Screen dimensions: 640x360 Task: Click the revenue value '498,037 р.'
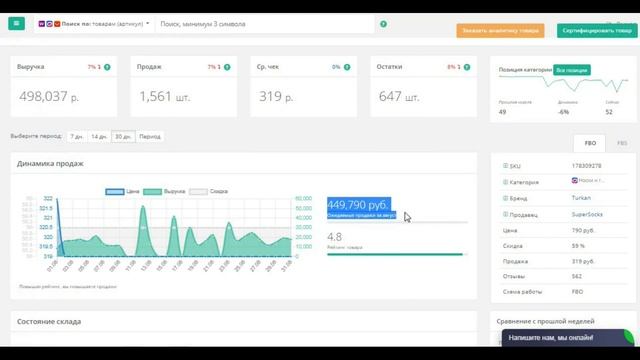tap(49, 96)
